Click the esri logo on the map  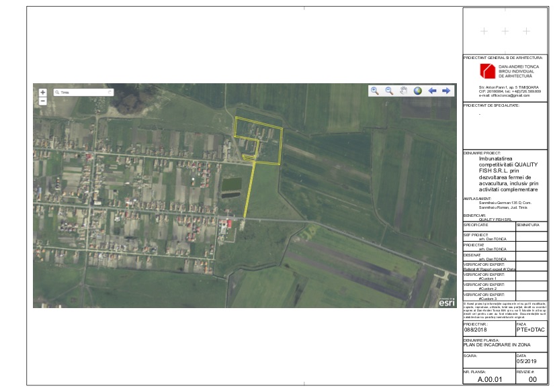pyautogui.click(x=446, y=302)
